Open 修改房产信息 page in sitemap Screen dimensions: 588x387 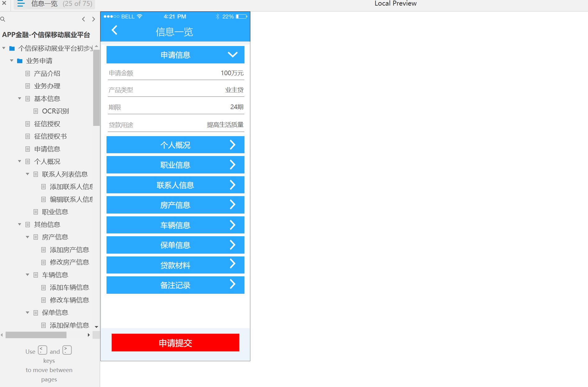[x=69, y=262]
